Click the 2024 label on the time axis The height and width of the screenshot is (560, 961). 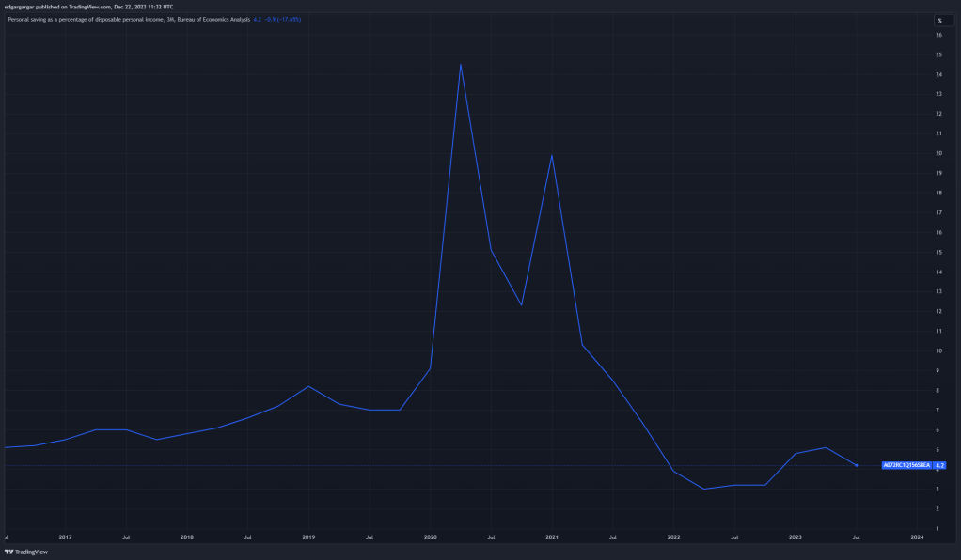pyautogui.click(x=918, y=537)
